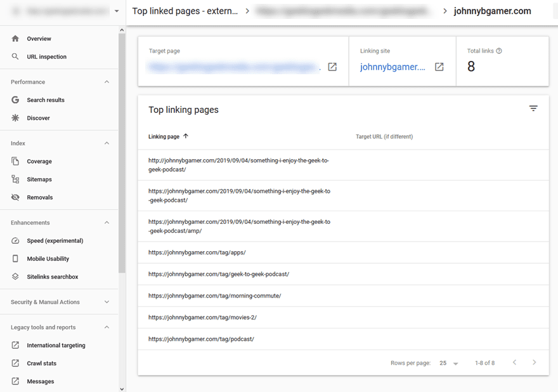558x392 pixels.
Task: Open the property selector dropdown arrow
Action: [117, 11]
